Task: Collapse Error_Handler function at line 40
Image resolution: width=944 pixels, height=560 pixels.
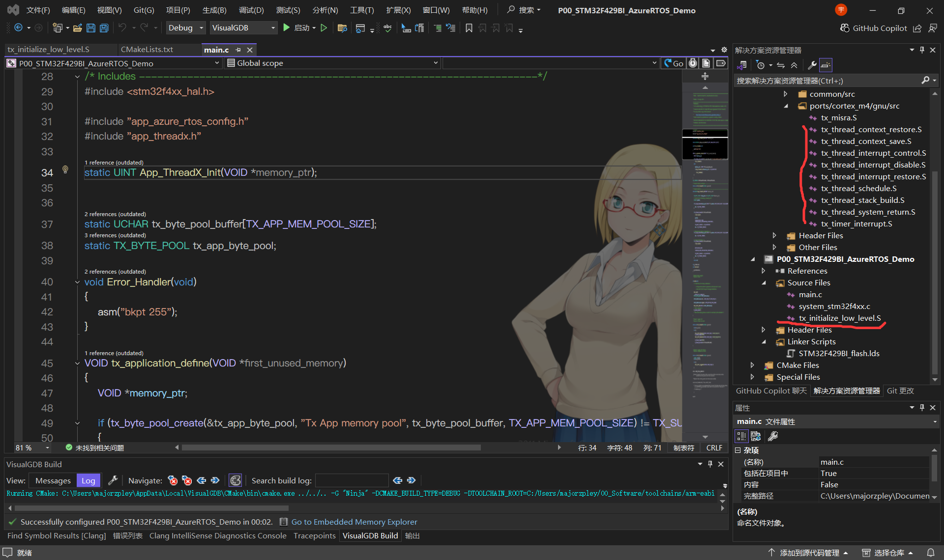Action: click(77, 282)
